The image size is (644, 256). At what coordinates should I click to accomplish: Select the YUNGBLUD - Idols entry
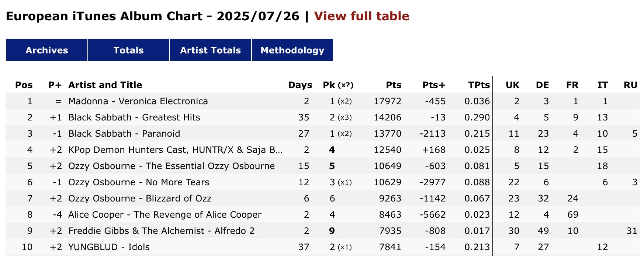[x=109, y=247]
